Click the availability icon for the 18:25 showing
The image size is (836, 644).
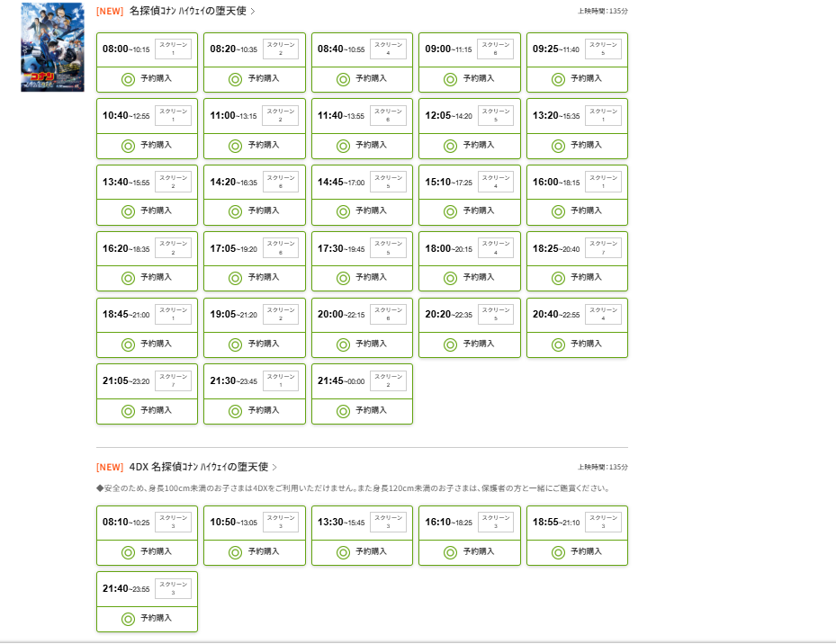point(558,278)
